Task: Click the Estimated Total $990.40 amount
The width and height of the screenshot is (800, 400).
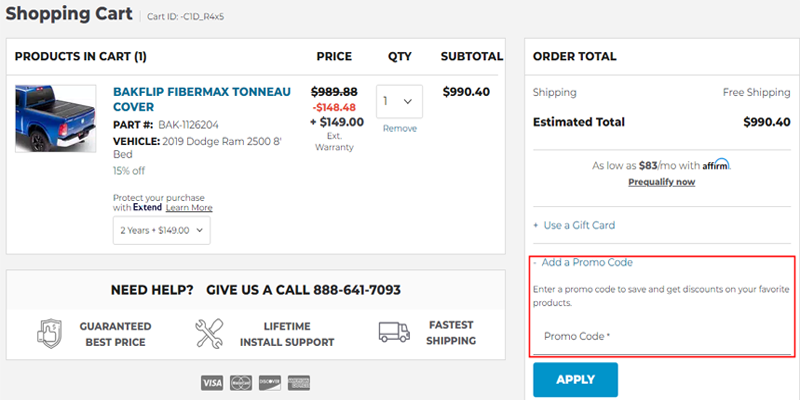Action: tap(767, 122)
